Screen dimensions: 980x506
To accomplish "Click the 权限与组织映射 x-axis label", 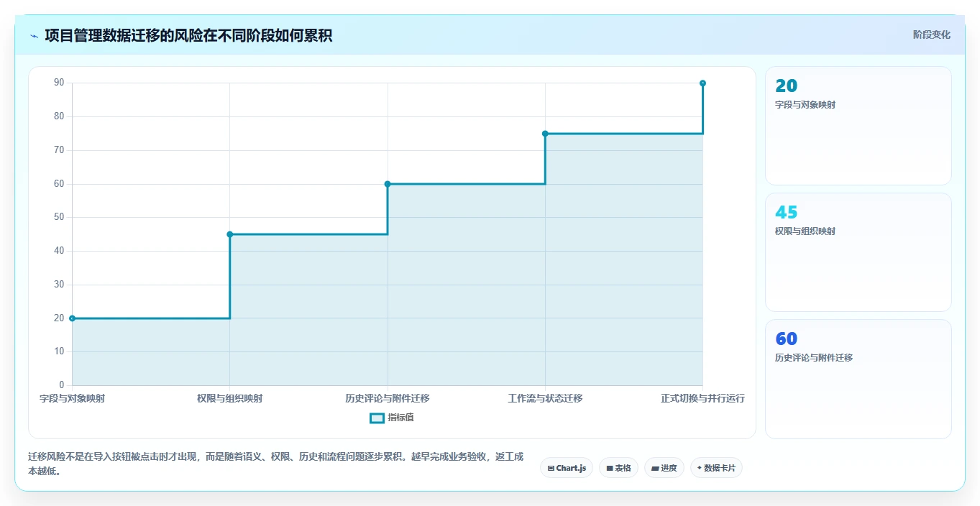I will [x=230, y=398].
